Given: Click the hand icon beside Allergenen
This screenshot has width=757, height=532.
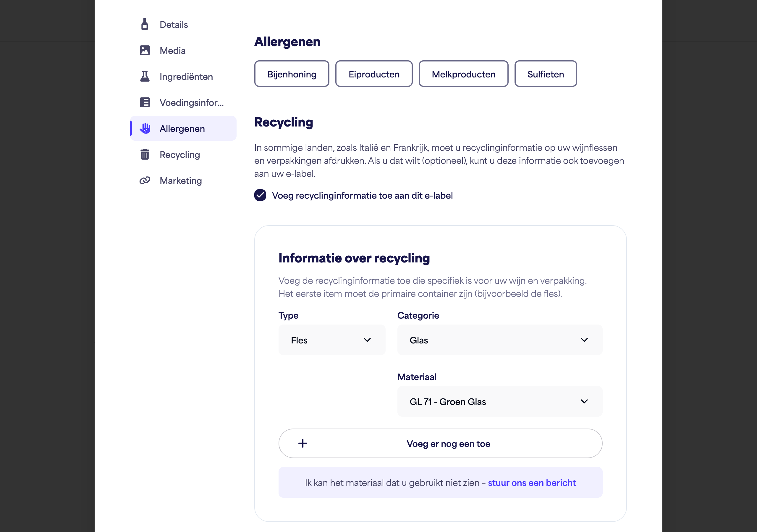Looking at the screenshot, I should point(145,129).
